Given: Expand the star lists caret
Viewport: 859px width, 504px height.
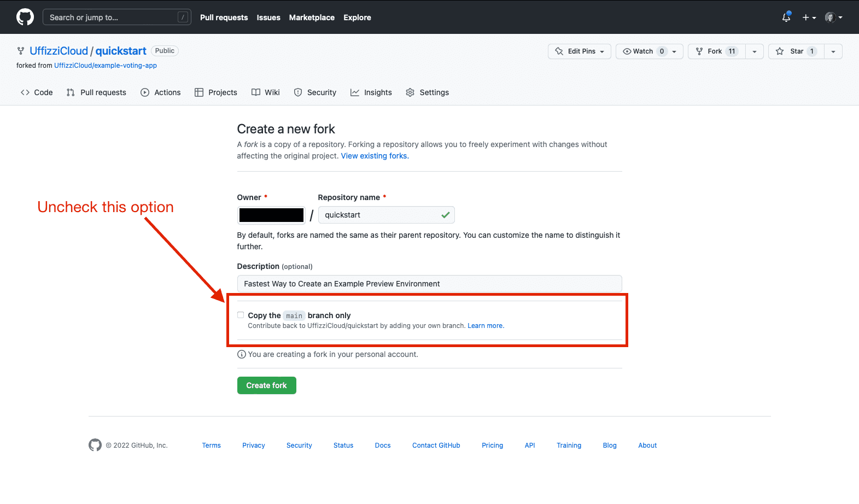Looking at the screenshot, I should (833, 51).
